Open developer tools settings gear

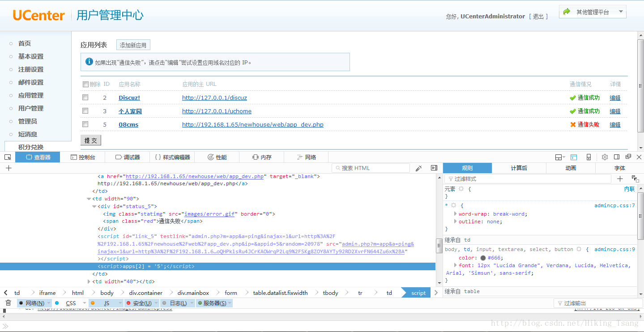(x=605, y=157)
